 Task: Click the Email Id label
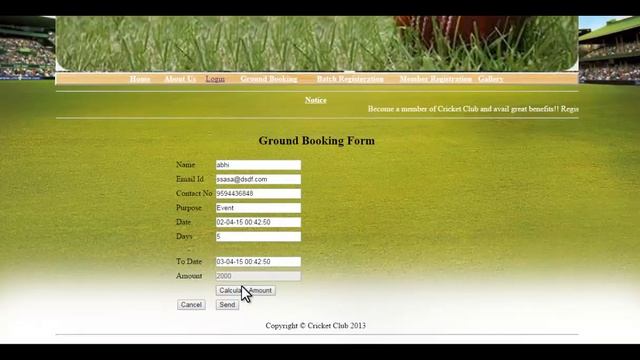(190, 179)
